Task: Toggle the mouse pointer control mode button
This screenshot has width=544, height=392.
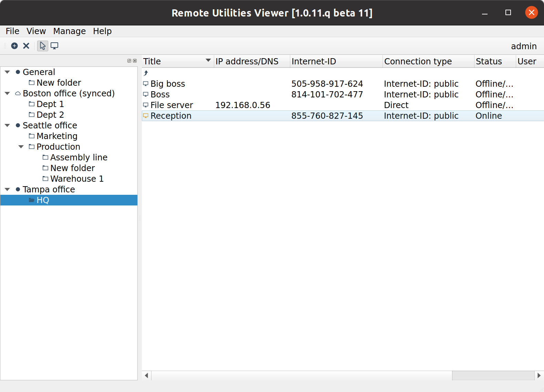Action: (x=43, y=46)
